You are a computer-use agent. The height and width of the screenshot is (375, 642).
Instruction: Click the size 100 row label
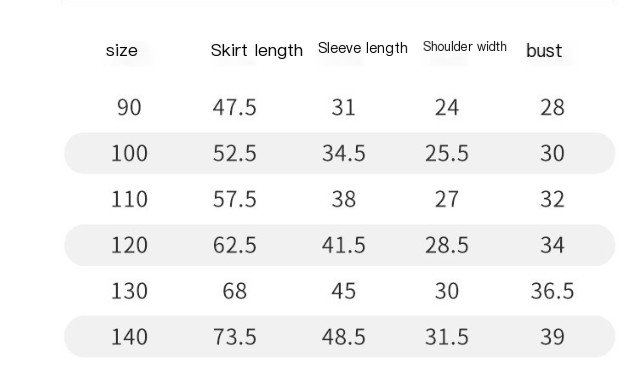(x=129, y=153)
